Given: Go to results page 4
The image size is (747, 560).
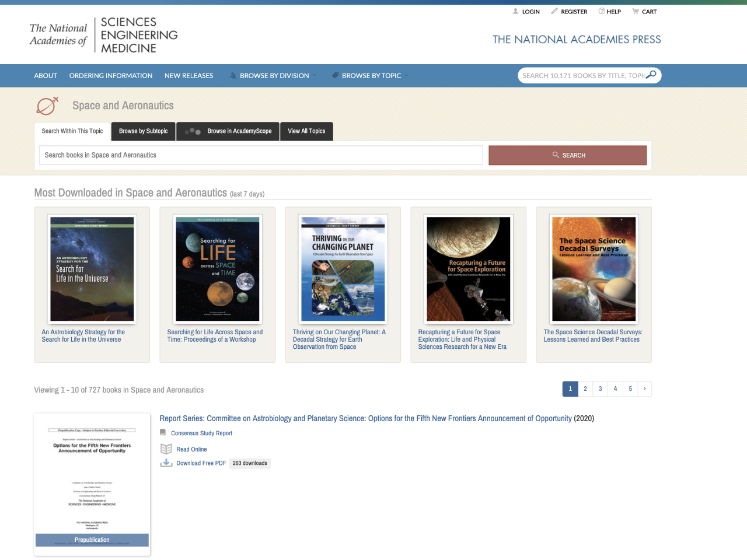Looking at the screenshot, I should [x=615, y=389].
